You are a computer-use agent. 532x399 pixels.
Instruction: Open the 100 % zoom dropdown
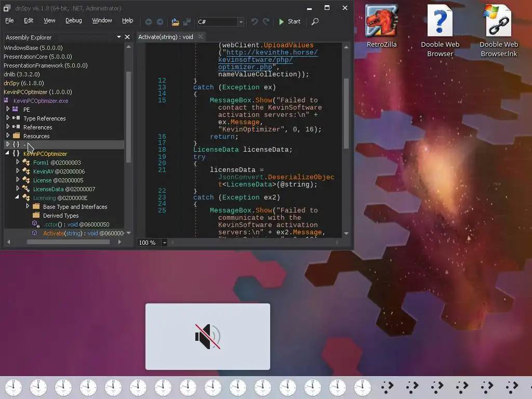pos(164,243)
